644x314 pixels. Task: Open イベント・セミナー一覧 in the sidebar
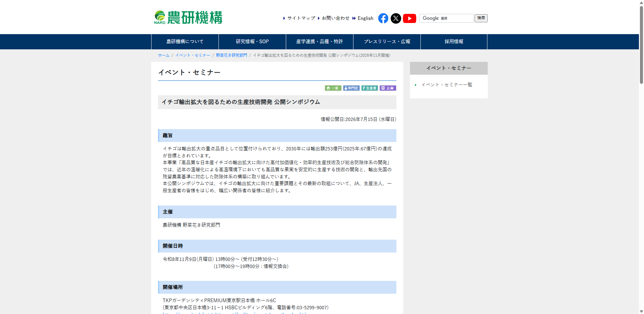(x=446, y=85)
